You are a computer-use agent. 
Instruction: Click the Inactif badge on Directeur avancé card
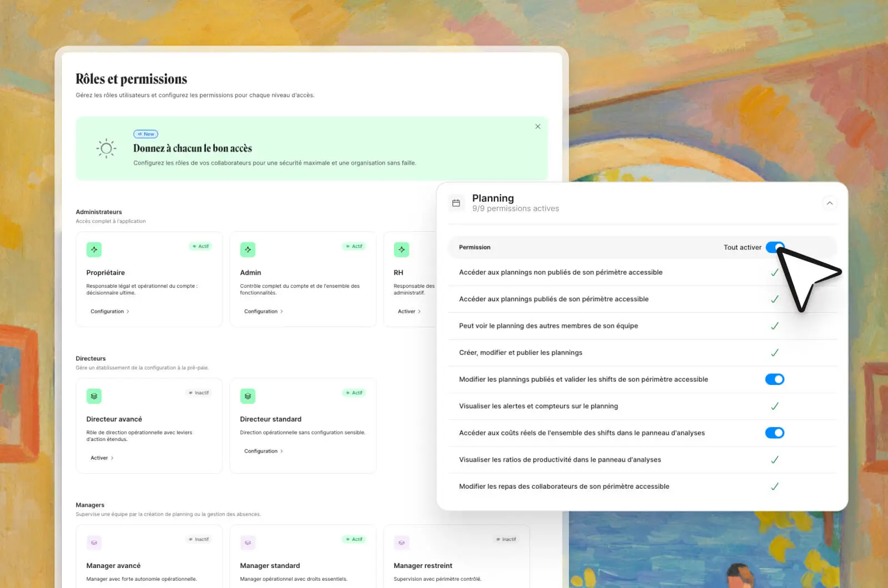tap(199, 393)
